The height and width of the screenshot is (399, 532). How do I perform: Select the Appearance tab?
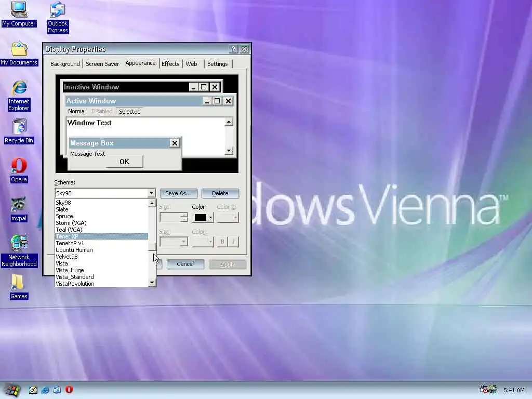140,63
